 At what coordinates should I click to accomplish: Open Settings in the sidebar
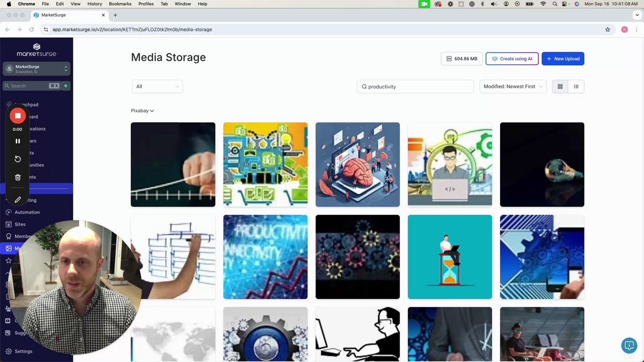(x=23, y=351)
